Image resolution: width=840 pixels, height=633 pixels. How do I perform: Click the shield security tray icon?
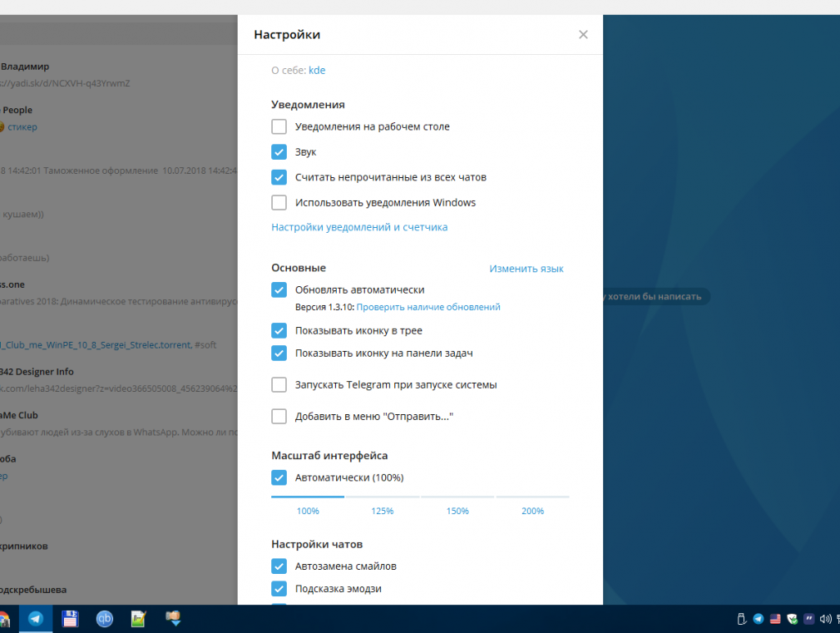click(793, 619)
